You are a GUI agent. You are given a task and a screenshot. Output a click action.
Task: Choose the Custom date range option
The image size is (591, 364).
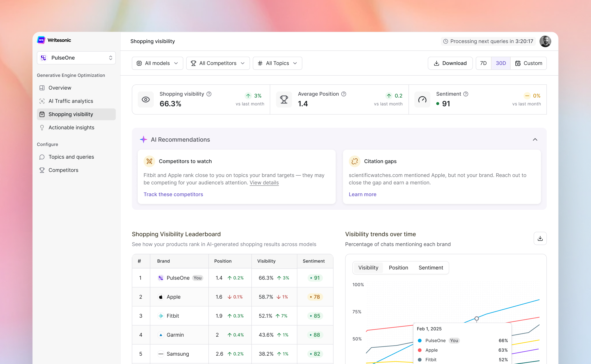click(528, 63)
